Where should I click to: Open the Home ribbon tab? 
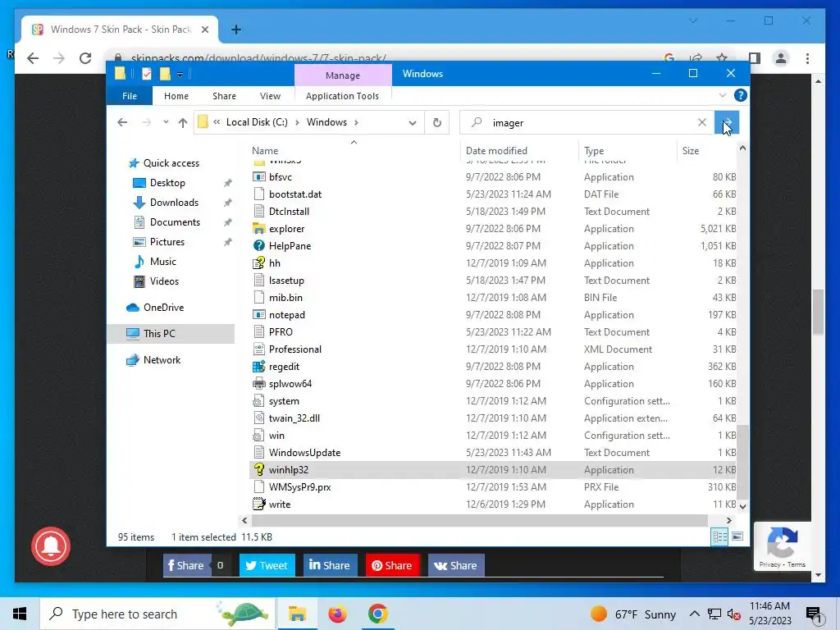176,96
